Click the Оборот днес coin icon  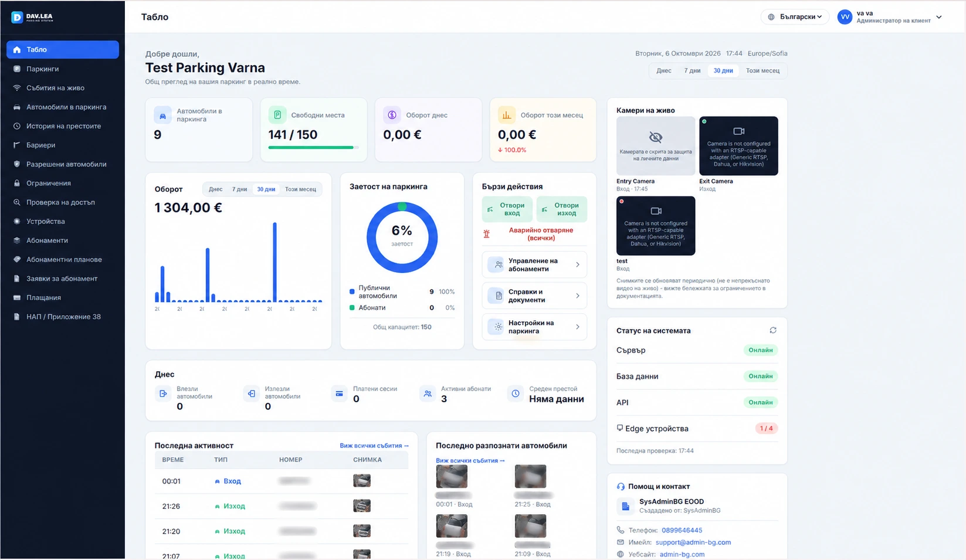(392, 115)
